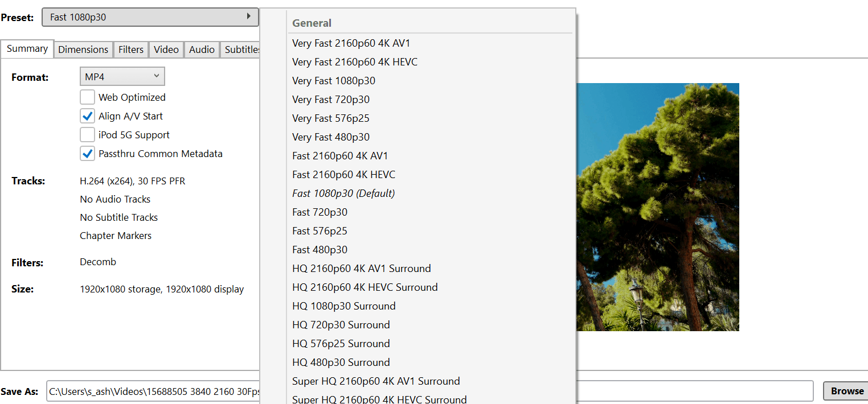Switch to the Summary tab
Image resolution: width=868 pixels, height=404 pixels.
tap(27, 49)
